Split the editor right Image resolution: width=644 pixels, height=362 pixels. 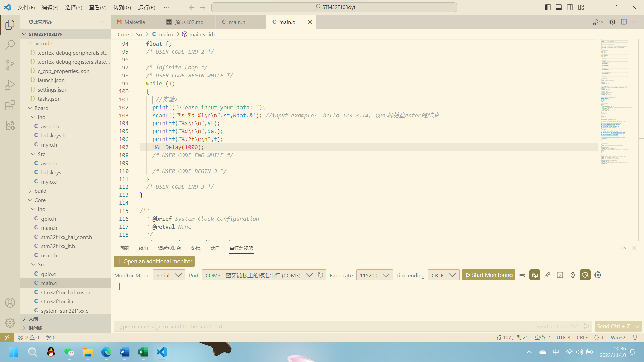tap(624, 22)
